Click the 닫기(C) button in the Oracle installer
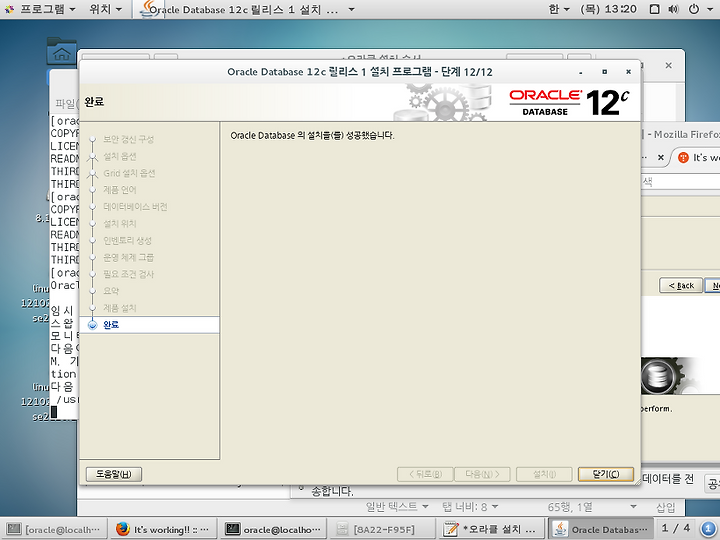 [606, 474]
